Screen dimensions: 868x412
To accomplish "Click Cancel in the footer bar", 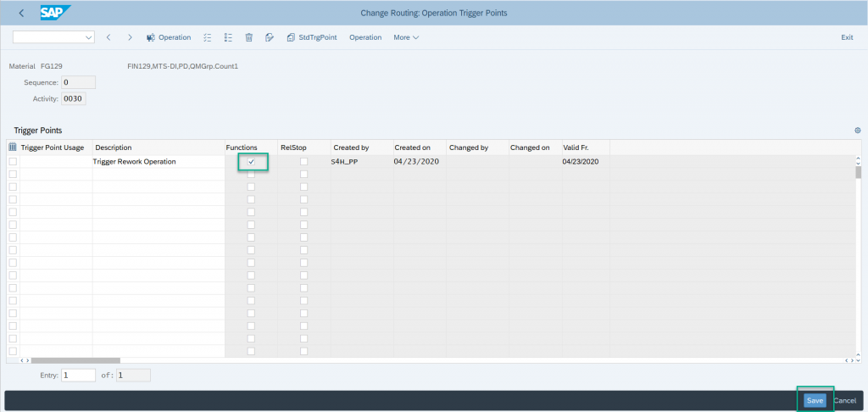I will [x=845, y=400].
